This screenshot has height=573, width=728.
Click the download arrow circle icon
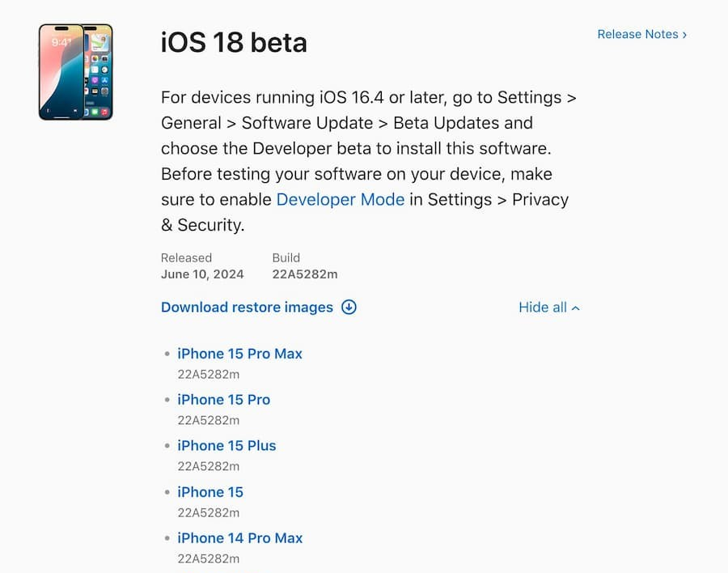click(349, 308)
